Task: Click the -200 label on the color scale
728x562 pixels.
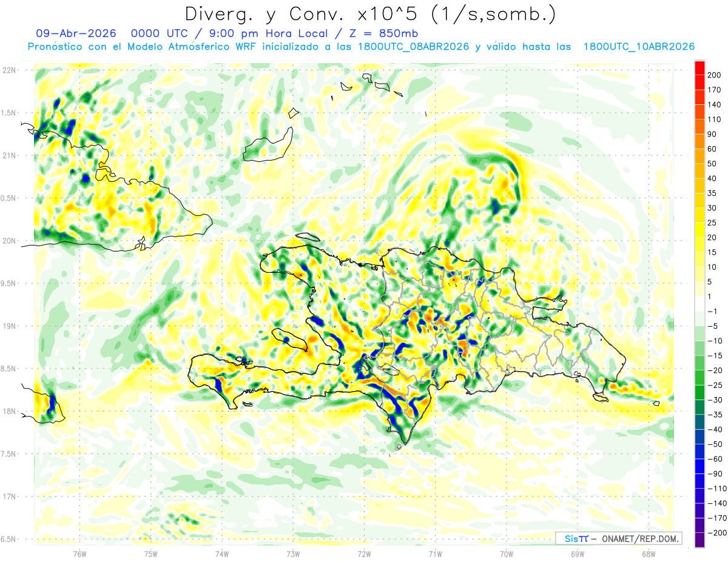Action: [713, 533]
